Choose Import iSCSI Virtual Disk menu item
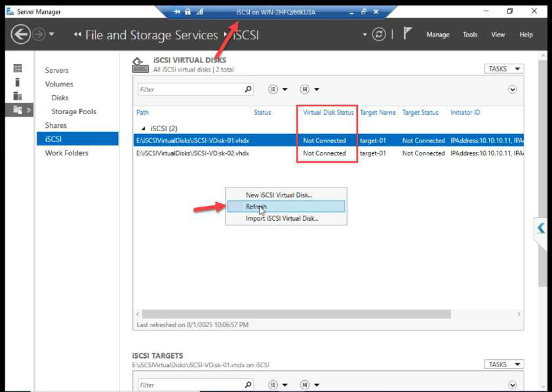Image resolution: width=552 pixels, height=392 pixels. tap(286, 218)
